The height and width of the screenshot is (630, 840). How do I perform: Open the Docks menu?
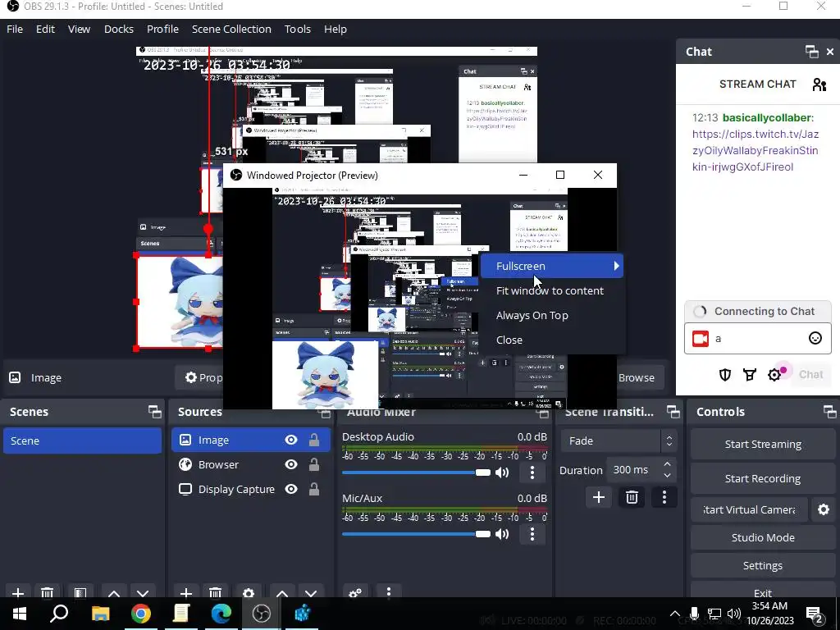tap(119, 29)
